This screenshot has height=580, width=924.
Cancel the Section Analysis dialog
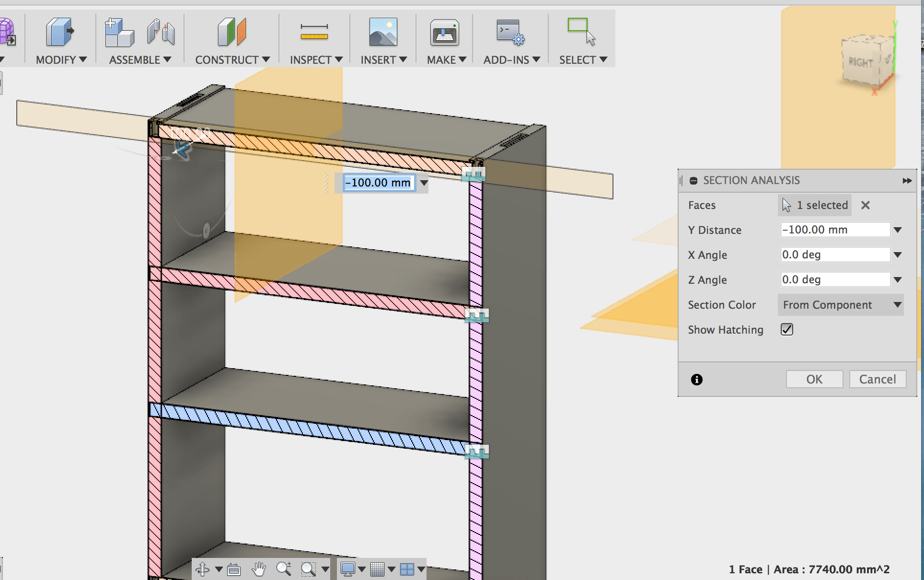click(x=877, y=379)
